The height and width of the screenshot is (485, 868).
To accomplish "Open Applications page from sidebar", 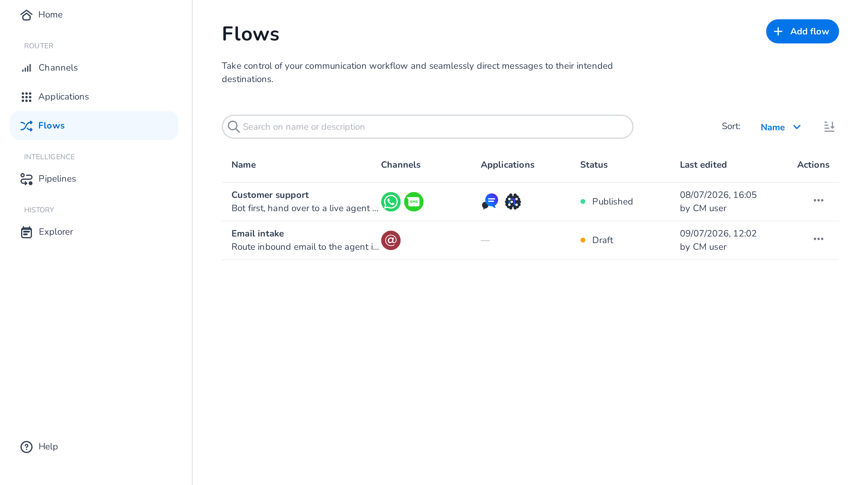I will (x=94, y=97).
